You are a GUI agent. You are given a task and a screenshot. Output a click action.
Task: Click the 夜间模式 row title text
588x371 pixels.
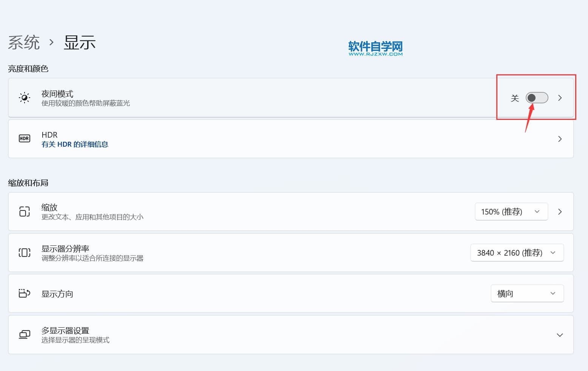pyautogui.click(x=57, y=94)
